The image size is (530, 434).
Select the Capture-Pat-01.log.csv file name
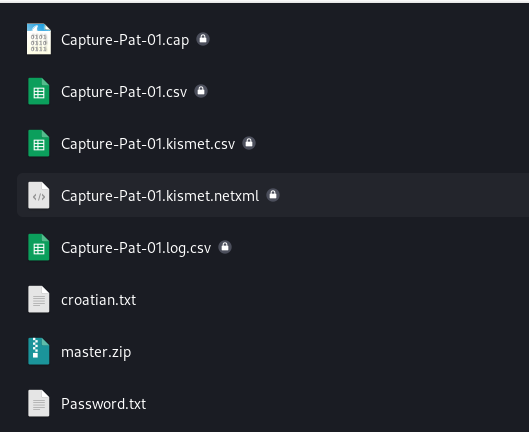click(136, 248)
